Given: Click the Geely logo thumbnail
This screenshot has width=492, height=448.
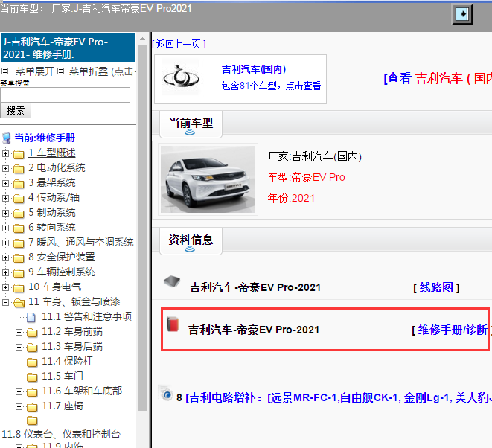Looking at the screenshot, I should [x=181, y=77].
